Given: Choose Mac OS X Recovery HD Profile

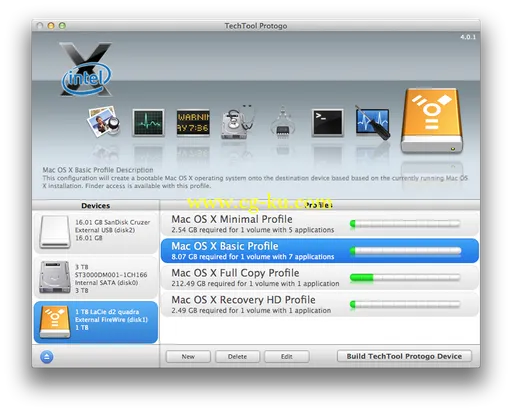Looking at the screenshot, I should click(319, 304).
